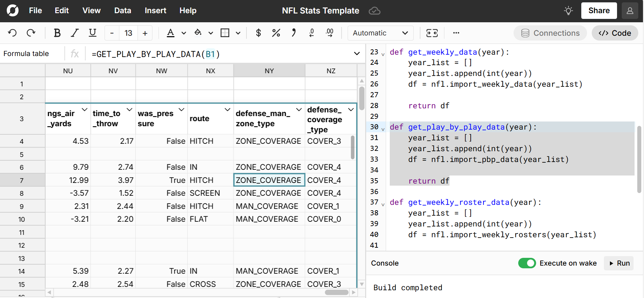
Task: Format cell as percentage
Action: [x=276, y=33]
